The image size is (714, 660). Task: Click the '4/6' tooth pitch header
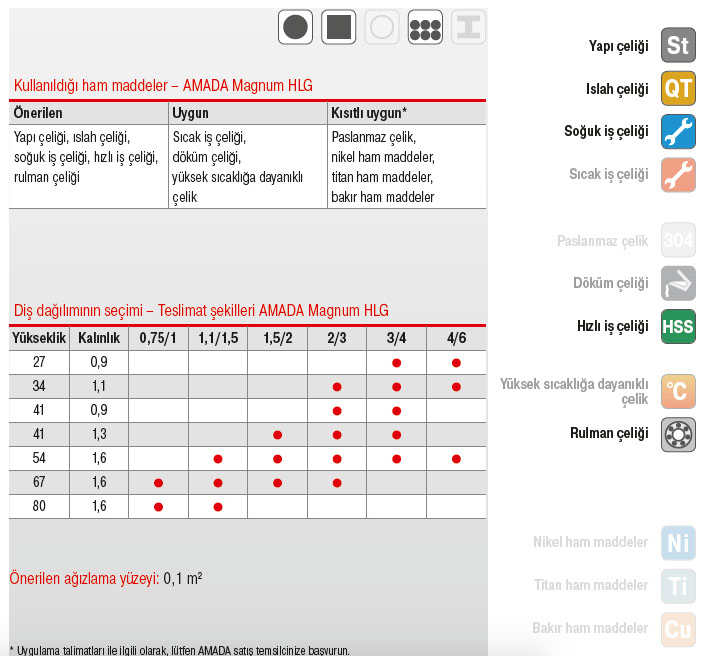[456, 338]
